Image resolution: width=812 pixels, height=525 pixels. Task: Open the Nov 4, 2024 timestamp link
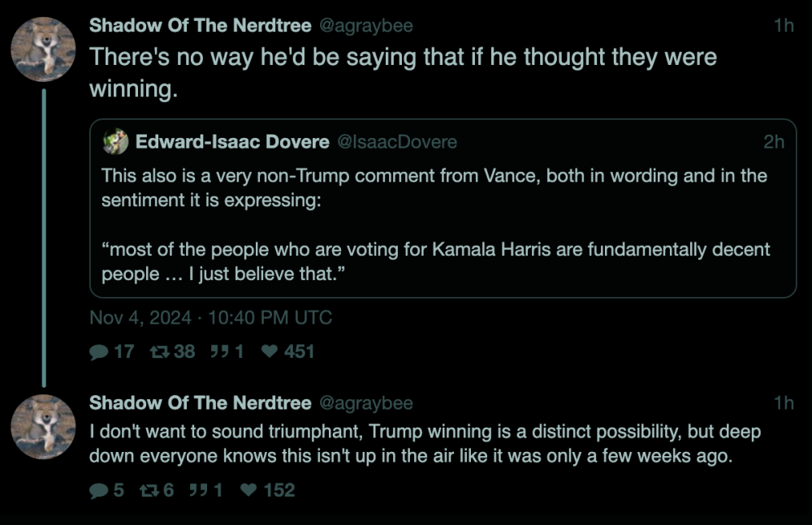click(x=210, y=317)
